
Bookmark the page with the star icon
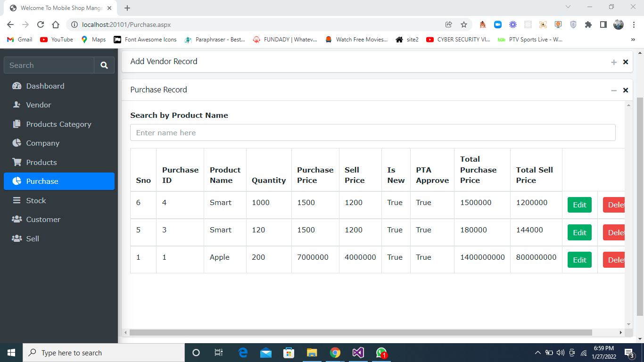tap(463, 24)
